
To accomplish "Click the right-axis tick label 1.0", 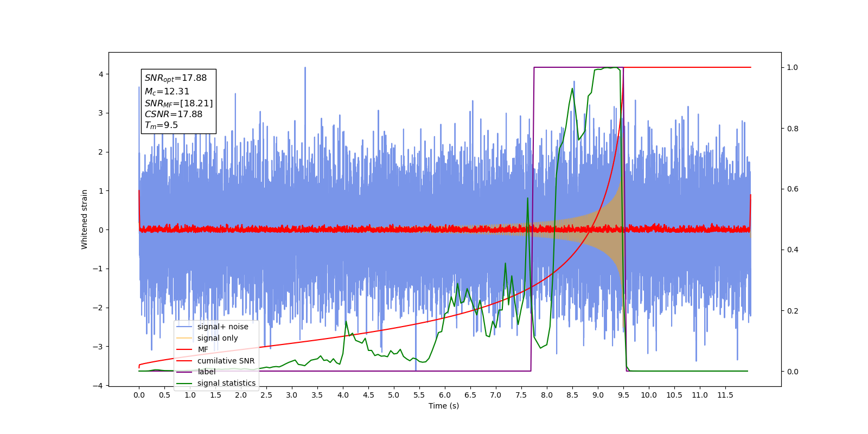I will 793,67.
